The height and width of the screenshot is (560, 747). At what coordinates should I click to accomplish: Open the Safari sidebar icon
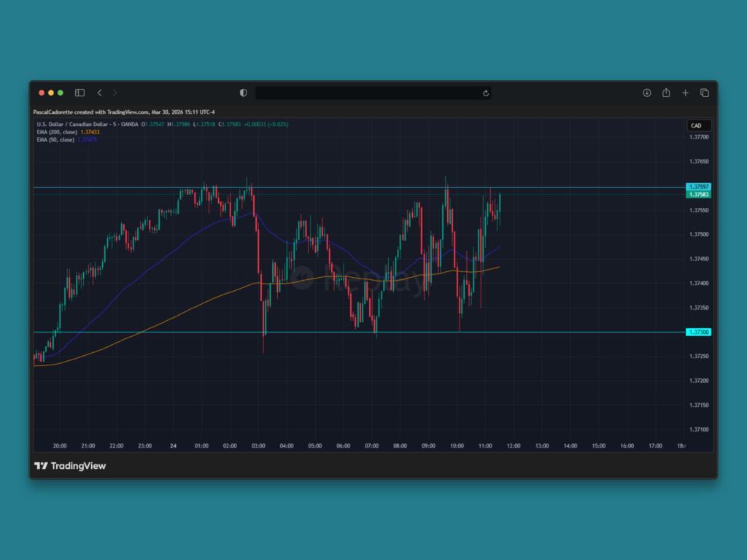pos(80,93)
